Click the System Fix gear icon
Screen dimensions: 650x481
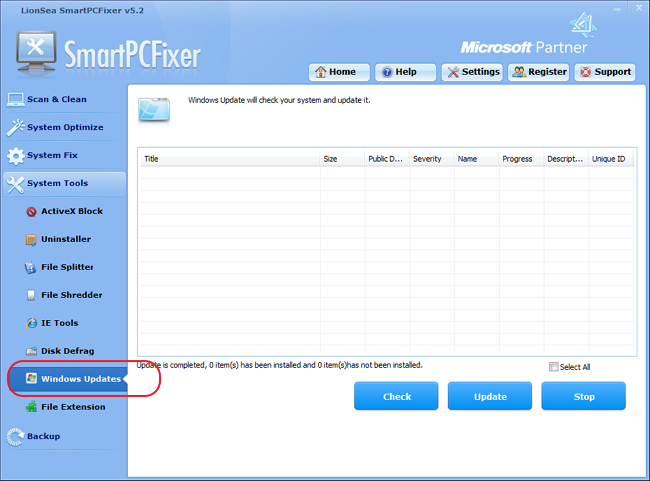[x=15, y=156]
